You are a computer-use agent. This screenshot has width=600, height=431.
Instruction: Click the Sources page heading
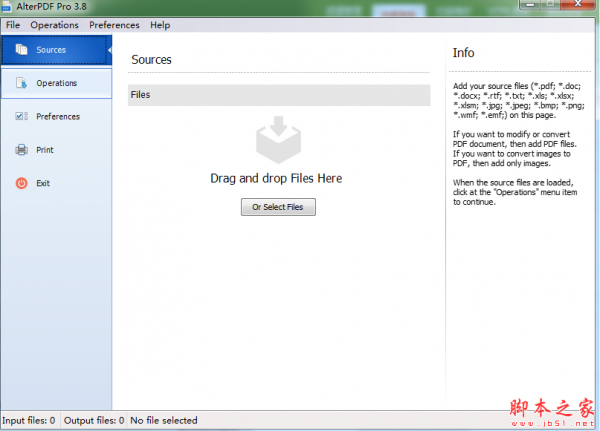coord(152,60)
